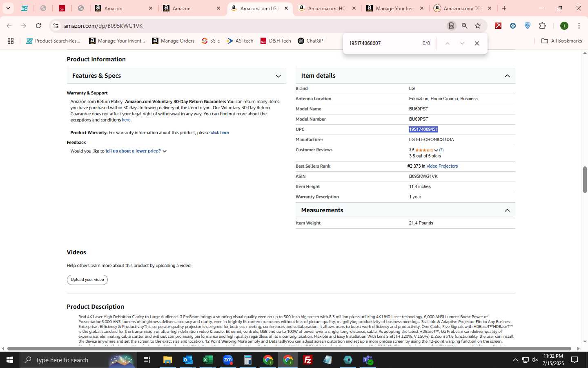Open the apps grid in bookmarks bar
The image size is (588, 368).
tap(11, 41)
